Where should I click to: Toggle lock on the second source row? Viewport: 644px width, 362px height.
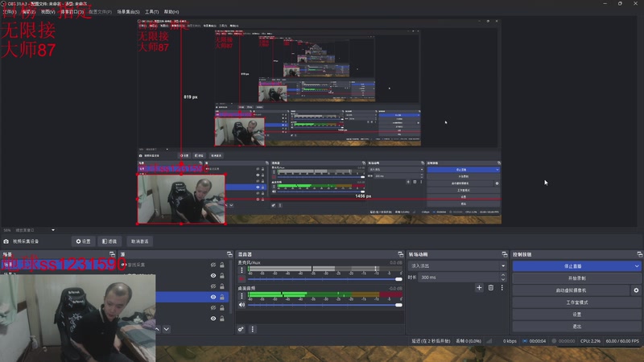point(222,276)
